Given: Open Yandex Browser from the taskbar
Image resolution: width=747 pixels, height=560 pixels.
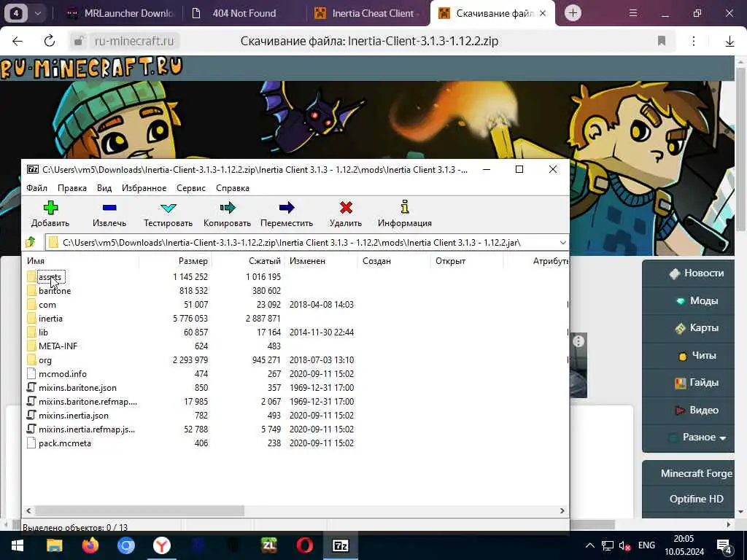Looking at the screenshot, I should [x=162, y=545].
